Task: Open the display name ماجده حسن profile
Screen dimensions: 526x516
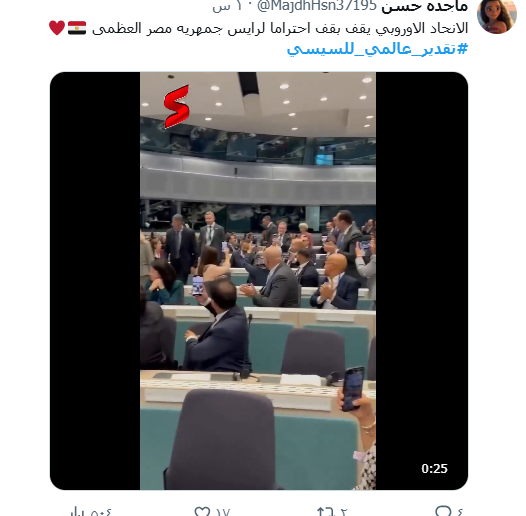Action: click(x=424, y=6)
